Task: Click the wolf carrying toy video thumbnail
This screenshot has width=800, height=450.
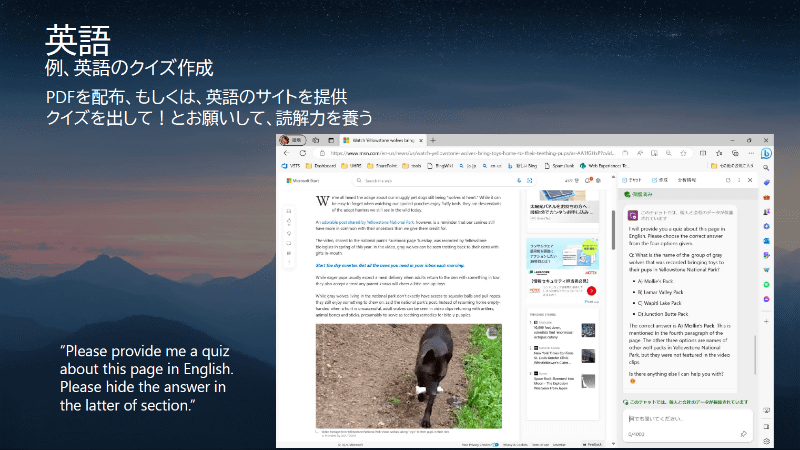Action: [x=408, y=376]
